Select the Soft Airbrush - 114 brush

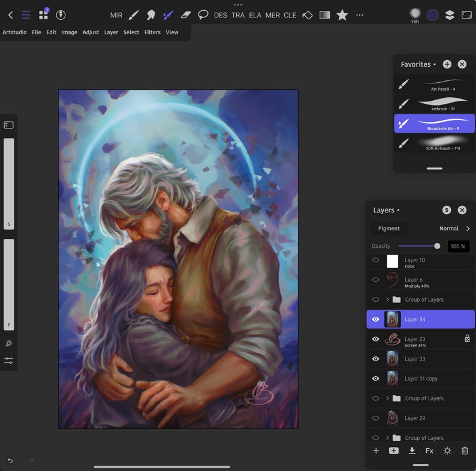[x=434, y=143]
